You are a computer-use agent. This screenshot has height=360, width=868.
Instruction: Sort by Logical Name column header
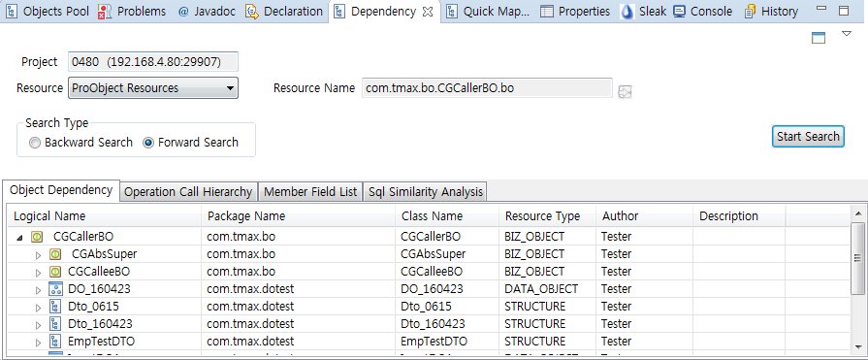104,216
